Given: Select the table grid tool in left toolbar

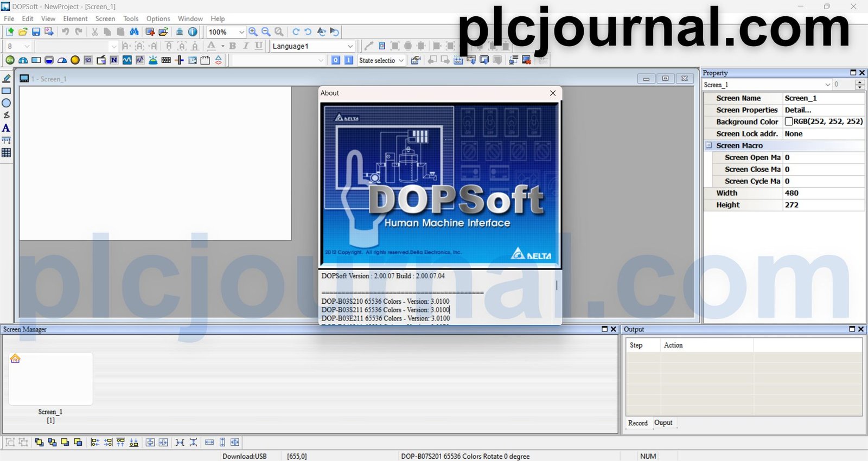Looking at the screenshot, I should tap(7, 153).
